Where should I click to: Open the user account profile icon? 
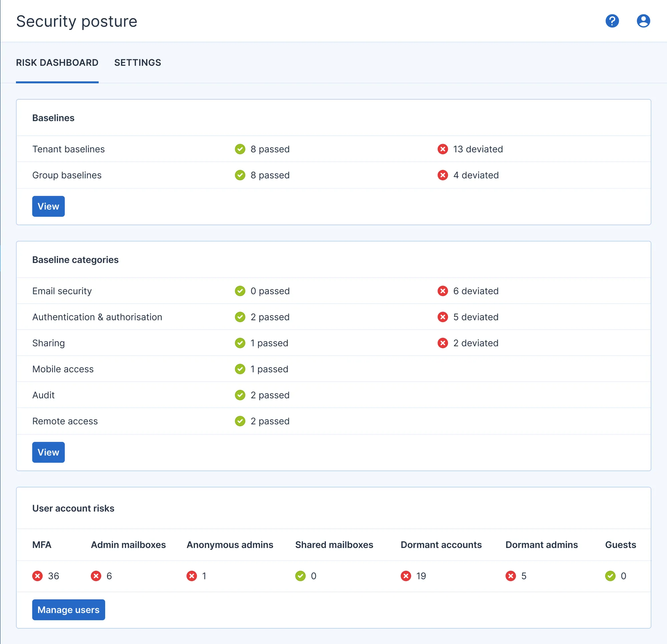(643, 21)
